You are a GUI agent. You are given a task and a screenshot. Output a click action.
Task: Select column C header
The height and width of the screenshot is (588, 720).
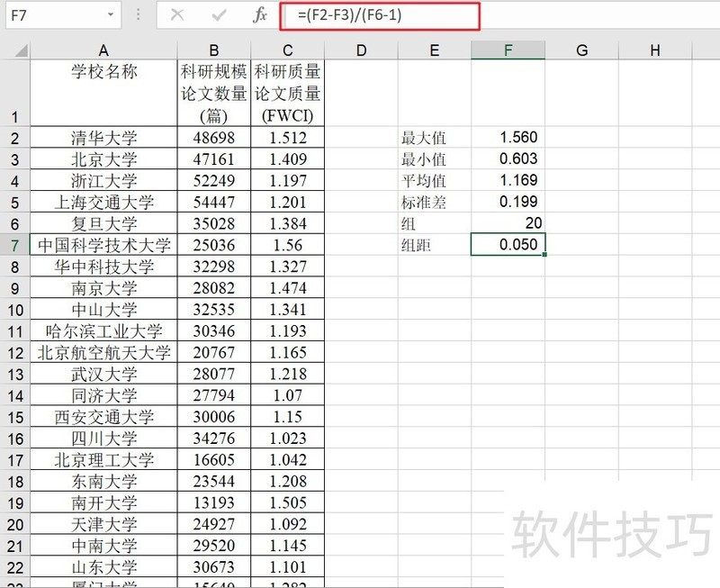287,50
